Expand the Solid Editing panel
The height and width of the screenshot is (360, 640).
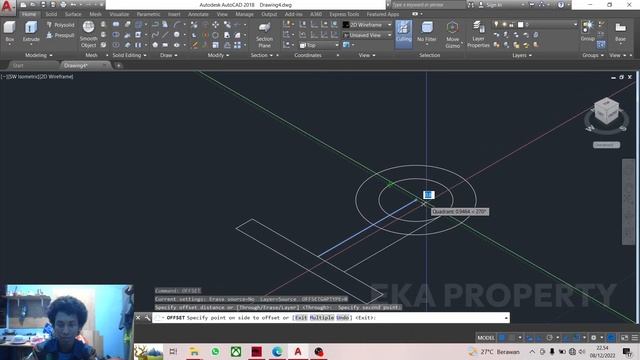coord(129,55)
